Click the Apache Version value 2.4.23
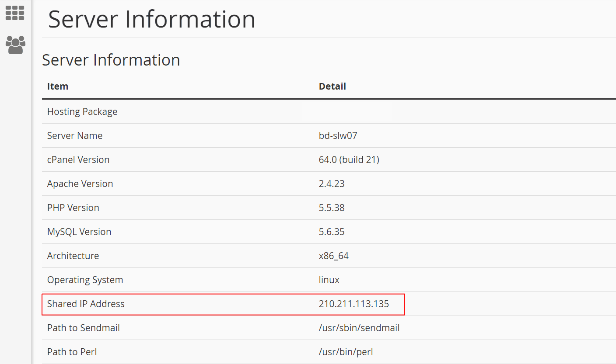 tap(332, 184)
